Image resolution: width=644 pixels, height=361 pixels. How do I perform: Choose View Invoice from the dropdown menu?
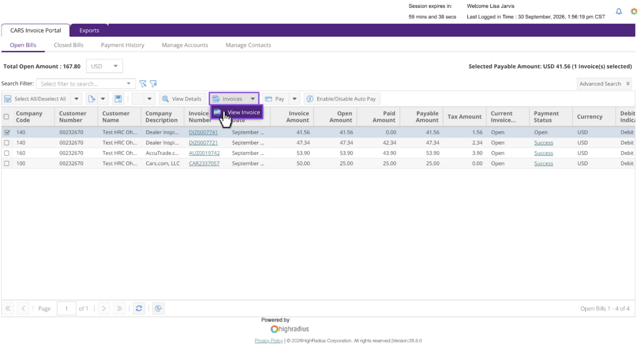[x=237, y=112]
